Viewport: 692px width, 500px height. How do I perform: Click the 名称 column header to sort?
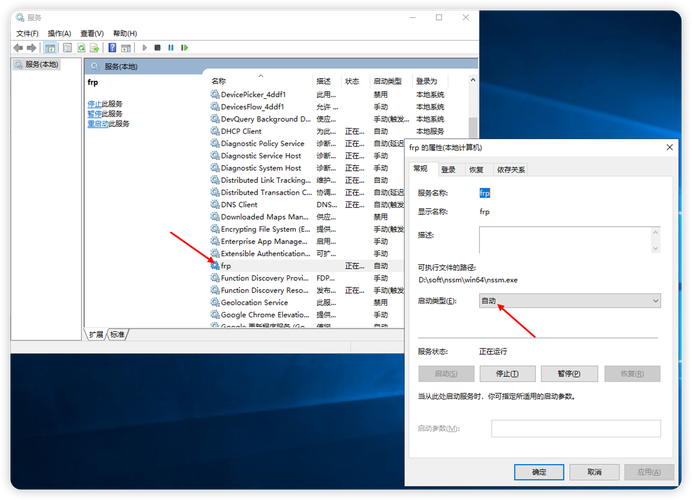(219, 81)
